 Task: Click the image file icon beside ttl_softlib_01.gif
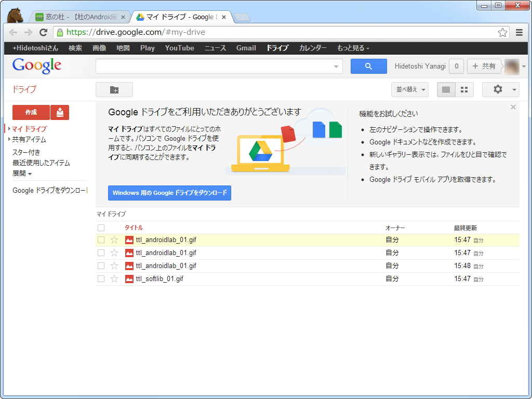(129, 278)
